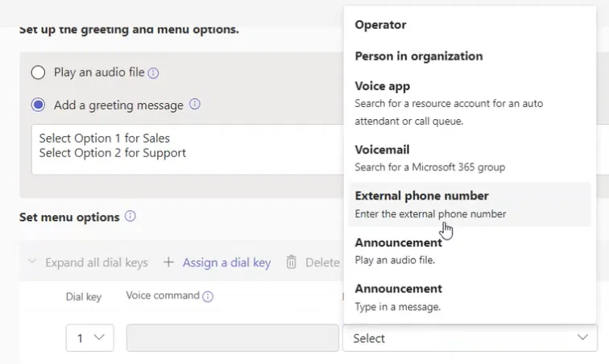Open the Select redirect dropdown
This screenshot has height=364, width=609.
tap(470, 338)
